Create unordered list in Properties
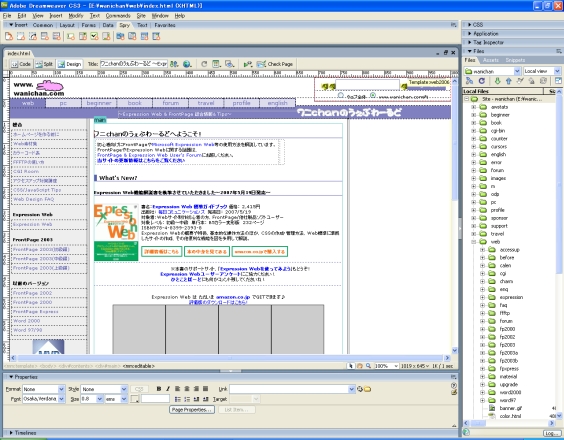564x440 pixels. tap(177, 399)
